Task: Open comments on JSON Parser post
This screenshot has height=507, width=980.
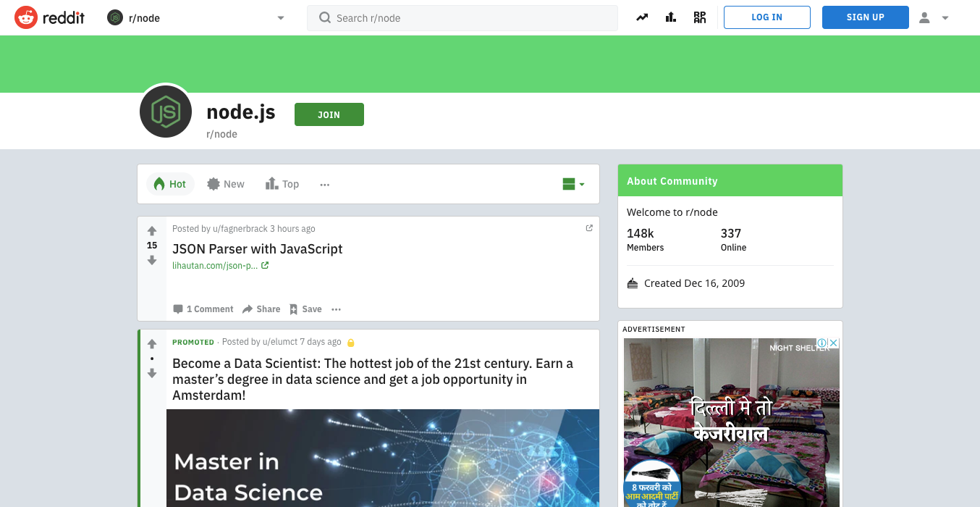Action: [203, 309]
